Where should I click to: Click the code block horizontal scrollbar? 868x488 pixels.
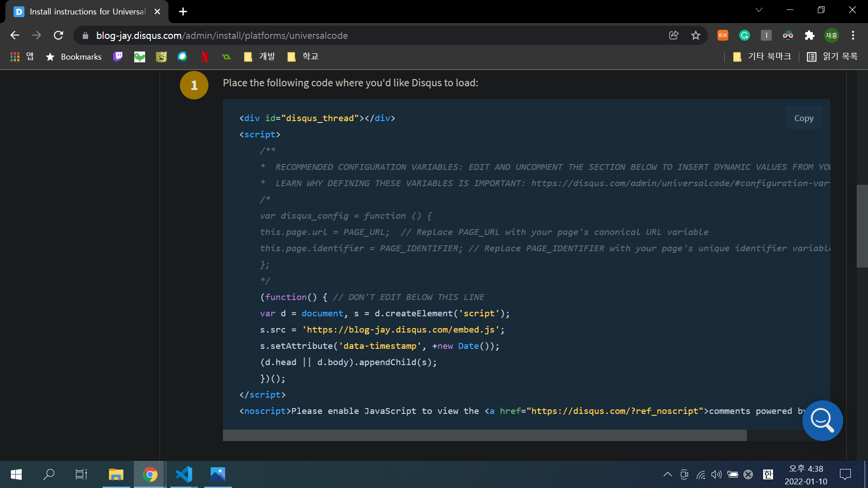click(485, 435)
